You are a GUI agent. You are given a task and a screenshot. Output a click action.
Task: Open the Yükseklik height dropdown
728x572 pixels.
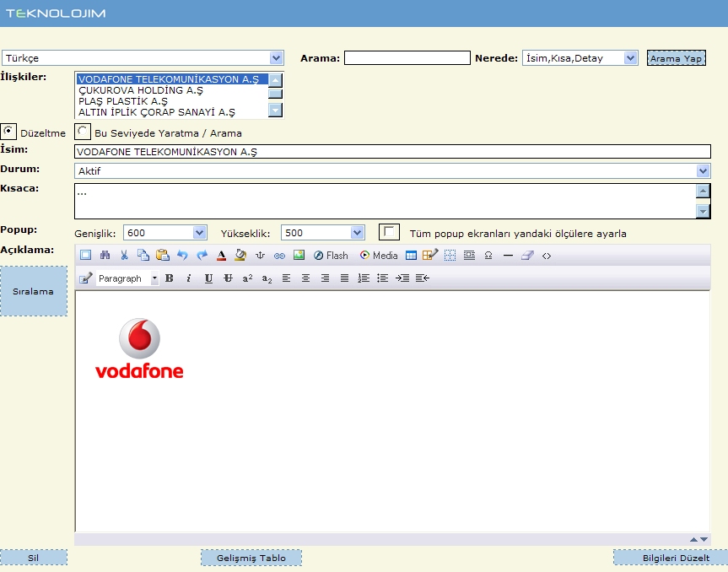[x=323, y=233]
